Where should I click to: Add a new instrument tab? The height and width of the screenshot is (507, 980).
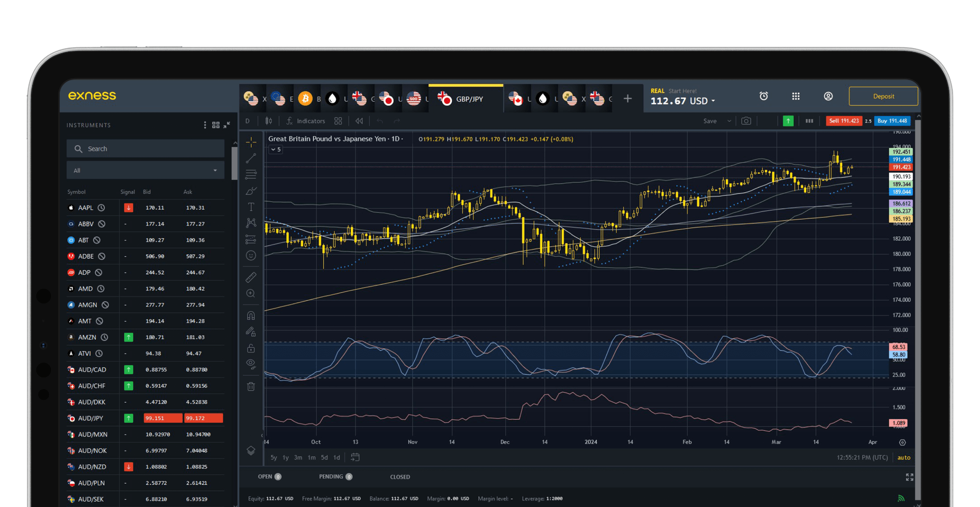[x=627, y=99]
